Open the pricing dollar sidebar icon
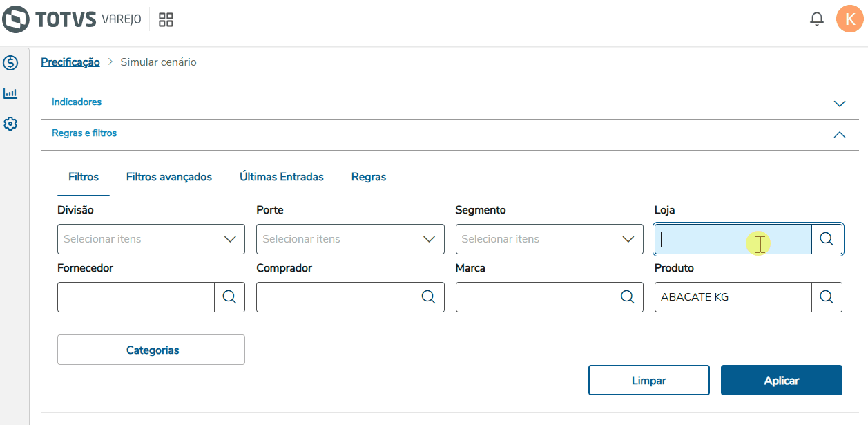868x425 pixels. tap(10, 63)
